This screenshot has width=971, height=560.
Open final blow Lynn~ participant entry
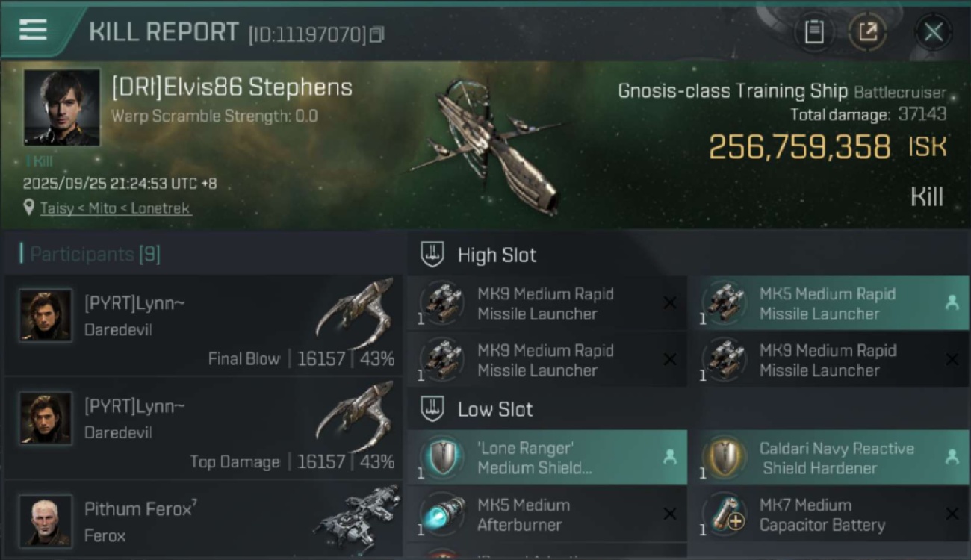coord(203,325)
